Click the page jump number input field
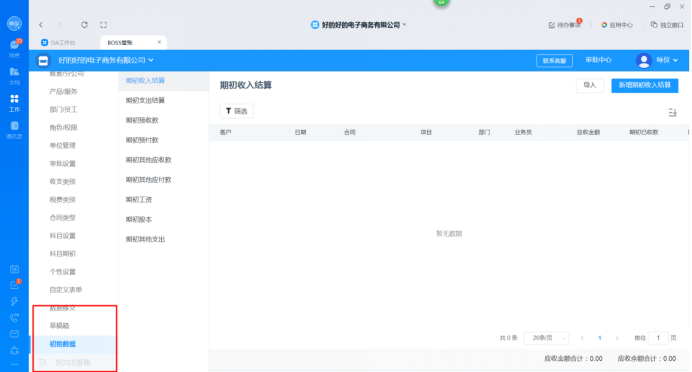This screenshot has height=372, width=692. tap(658, 338)
